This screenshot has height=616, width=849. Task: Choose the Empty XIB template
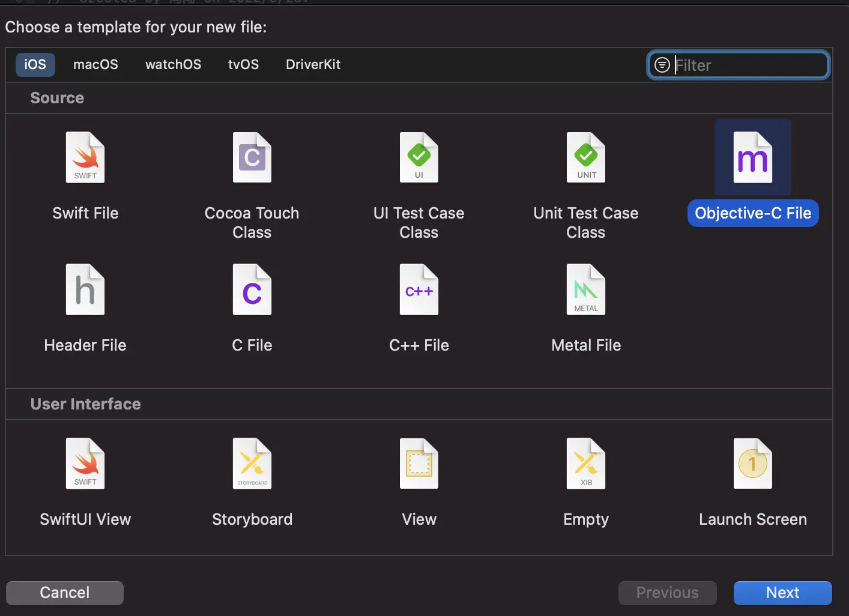pos(586,464)
